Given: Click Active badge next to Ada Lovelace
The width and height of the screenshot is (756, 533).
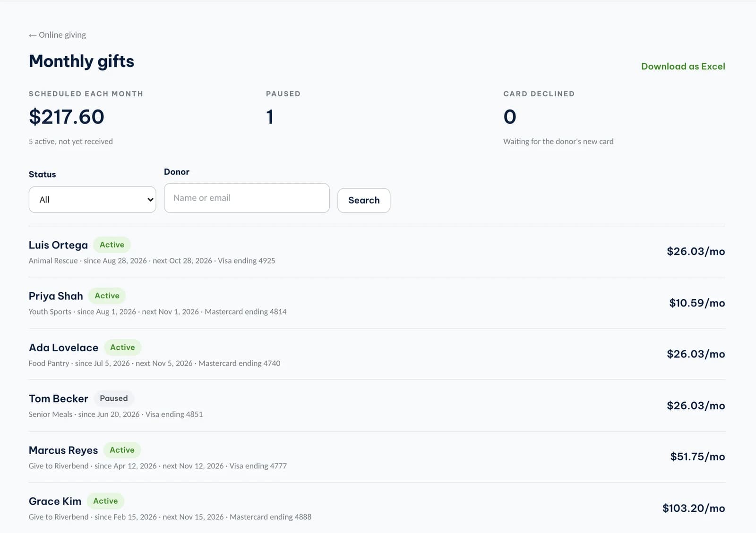Looking at the screenshot, I should coord(122,347).
